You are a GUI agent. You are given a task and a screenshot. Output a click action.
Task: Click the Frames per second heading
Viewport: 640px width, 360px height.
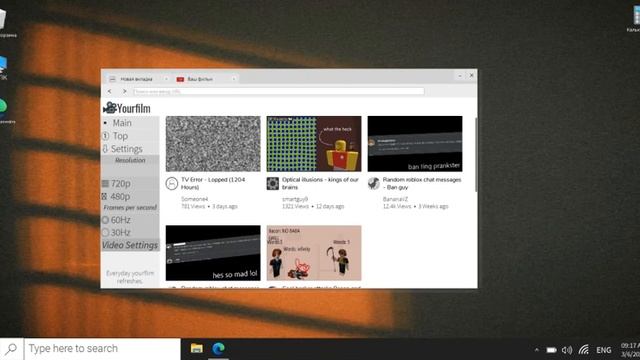click(x=130, y=208)
